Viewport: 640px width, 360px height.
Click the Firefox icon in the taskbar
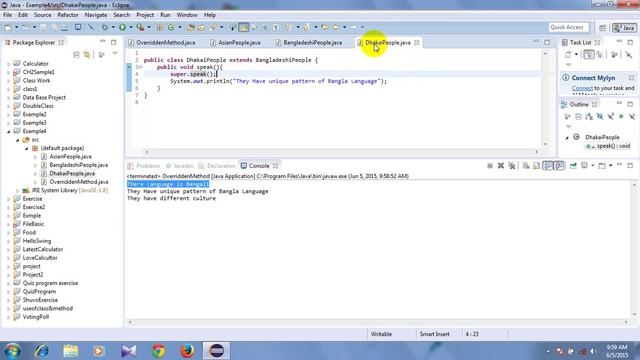[x=187, y=351]
